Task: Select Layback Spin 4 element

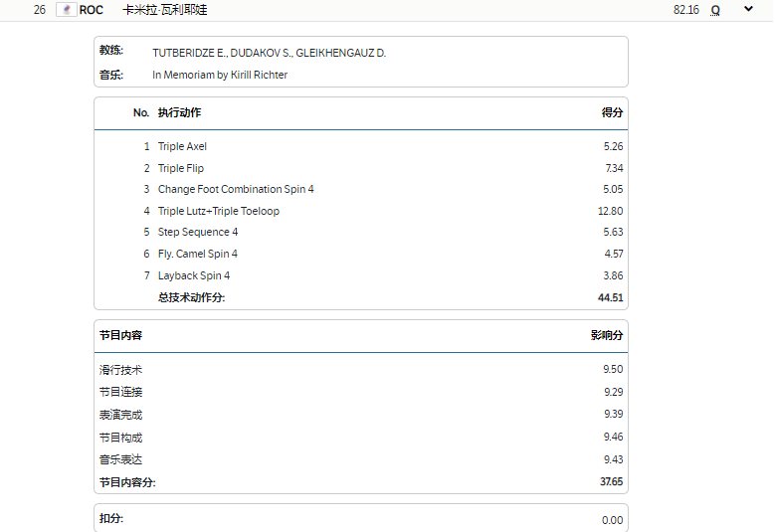Action: pos(194,275)
